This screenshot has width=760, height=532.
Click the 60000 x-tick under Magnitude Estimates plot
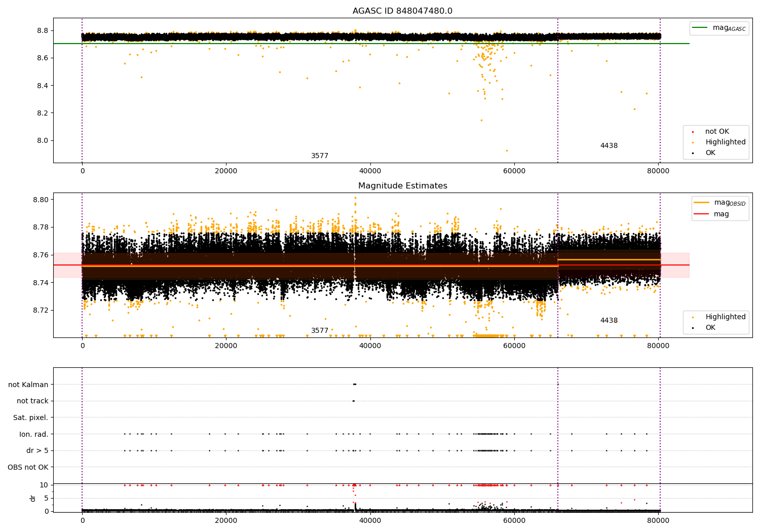pyautogui.click(x=514, y=346)
